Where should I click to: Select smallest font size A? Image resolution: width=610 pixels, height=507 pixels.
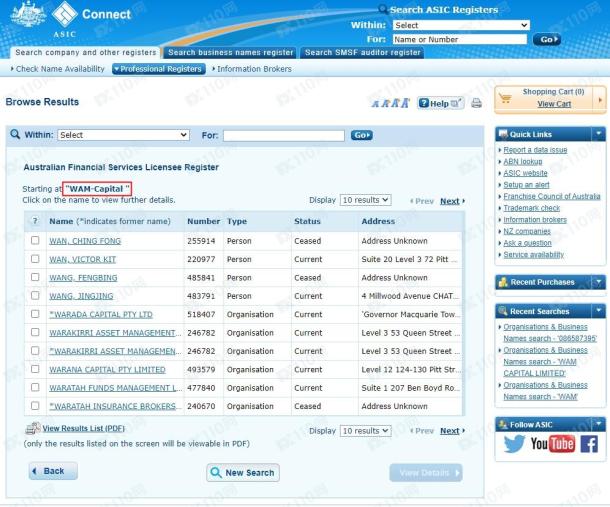click(375, 104)
